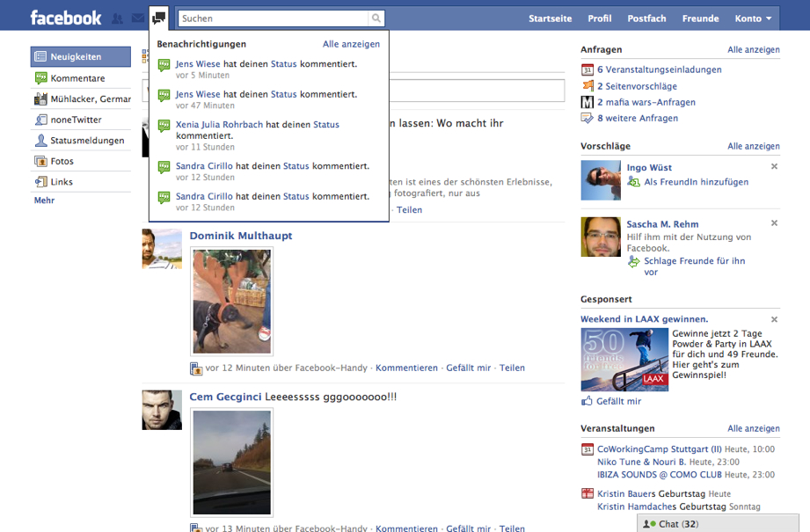This screenshot has height=532, width=810.
Task: Click the search magnifier icon
Action: point(376,18)
